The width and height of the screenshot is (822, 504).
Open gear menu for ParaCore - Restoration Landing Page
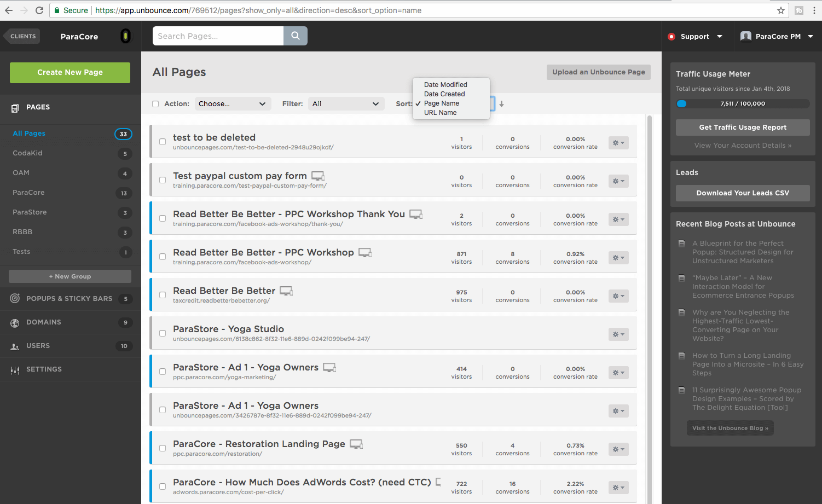618,449
